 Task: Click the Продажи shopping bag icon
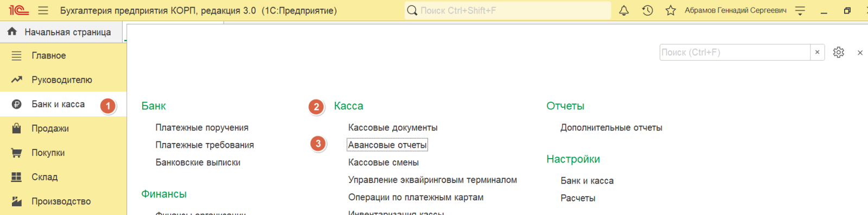pos(17,128)
